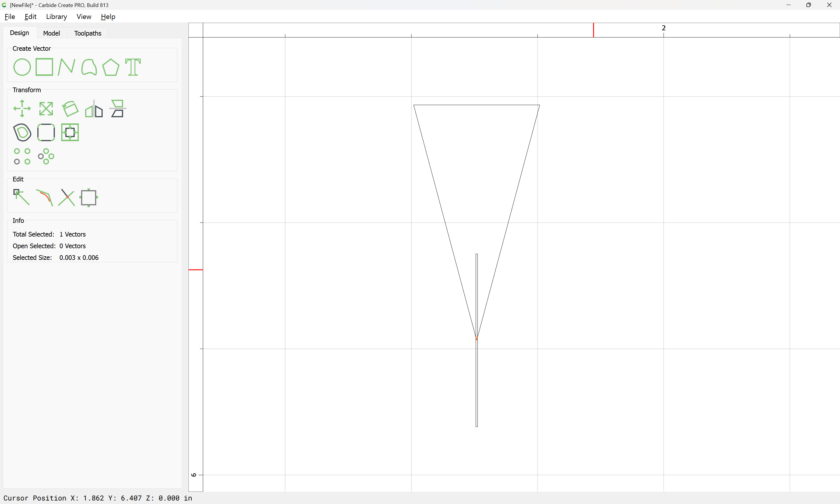Viewport: 840px width, 504px height.
Task: Open the Offset Vectors tool
Action: pyautogui.click(x=22, y=132)
